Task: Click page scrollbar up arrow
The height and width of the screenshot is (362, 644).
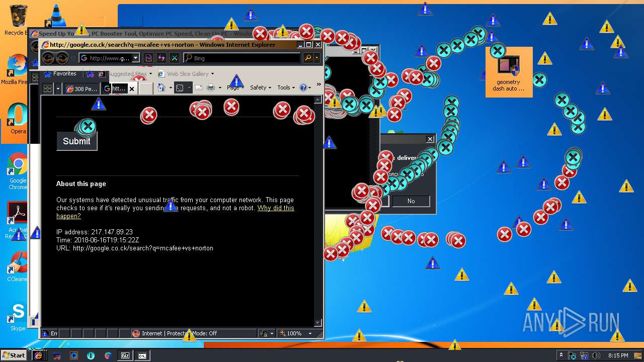Action: (x=317, y=100)
